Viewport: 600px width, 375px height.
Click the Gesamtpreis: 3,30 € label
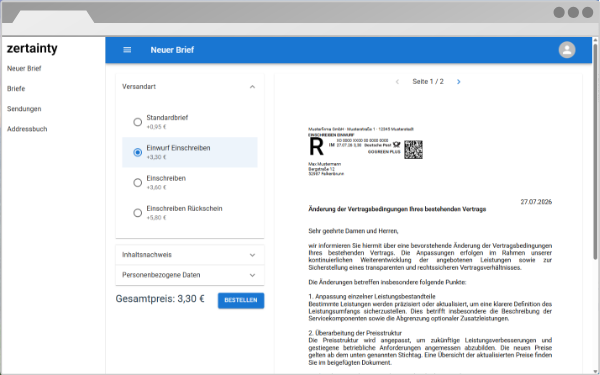click(160, 299)
